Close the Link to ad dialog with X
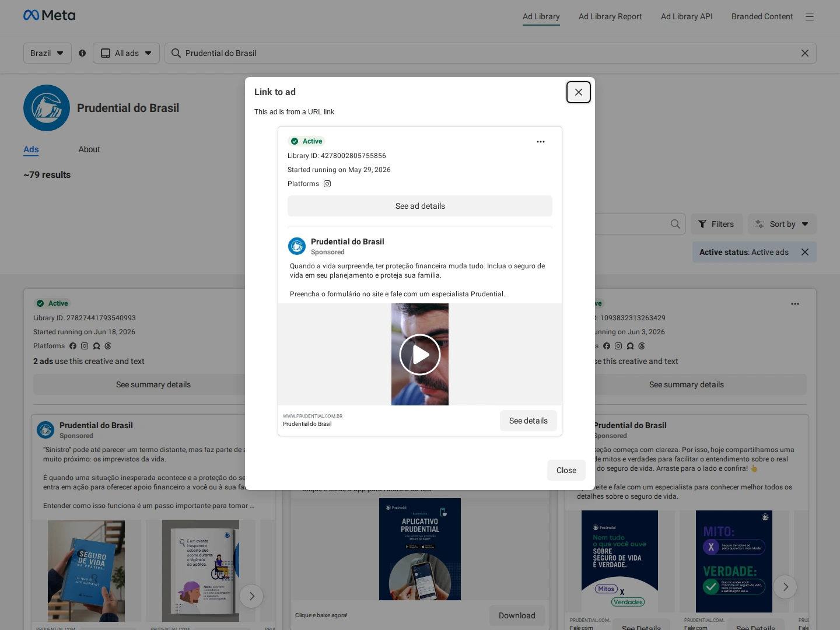 579,92
